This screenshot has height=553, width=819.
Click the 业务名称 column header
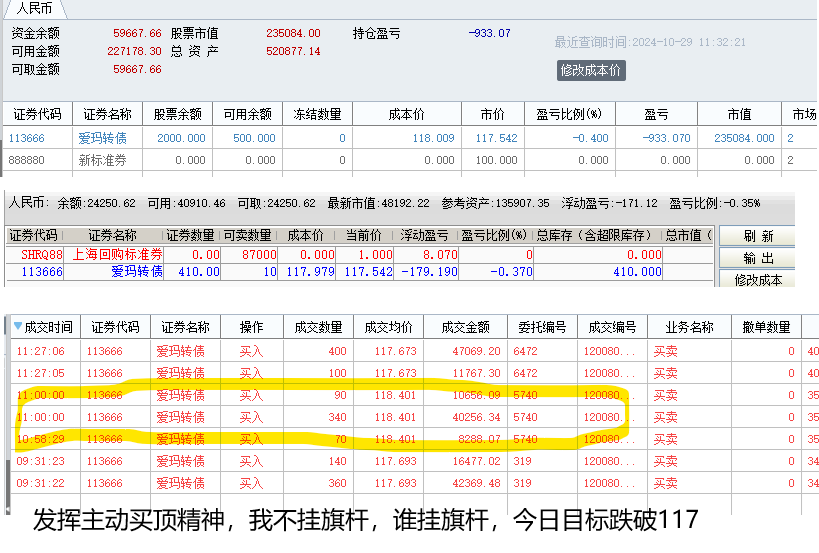pyautogui.click(x=685, y=327)
